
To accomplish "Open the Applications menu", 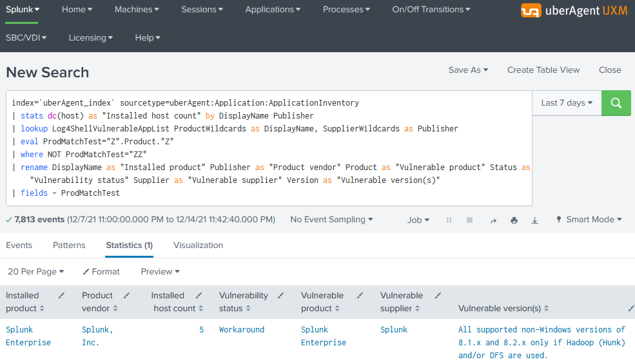I will (273, 9).
